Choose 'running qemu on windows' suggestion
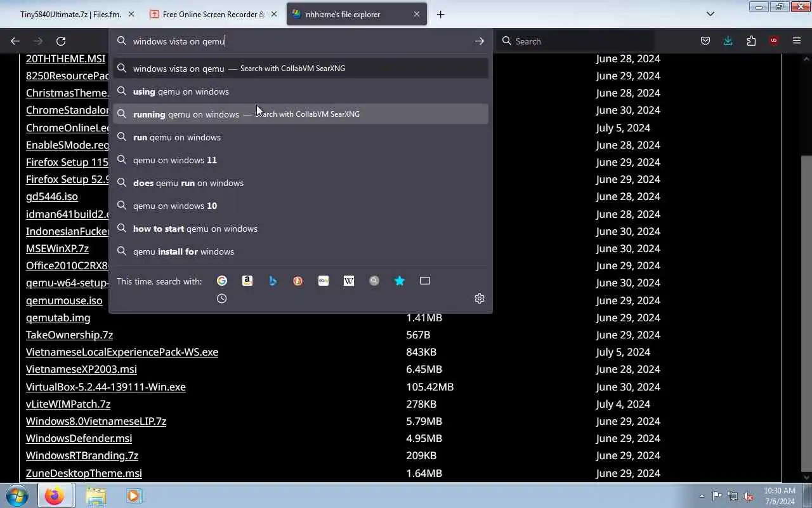The image size is (812, 508). click(x=301, y=114)
